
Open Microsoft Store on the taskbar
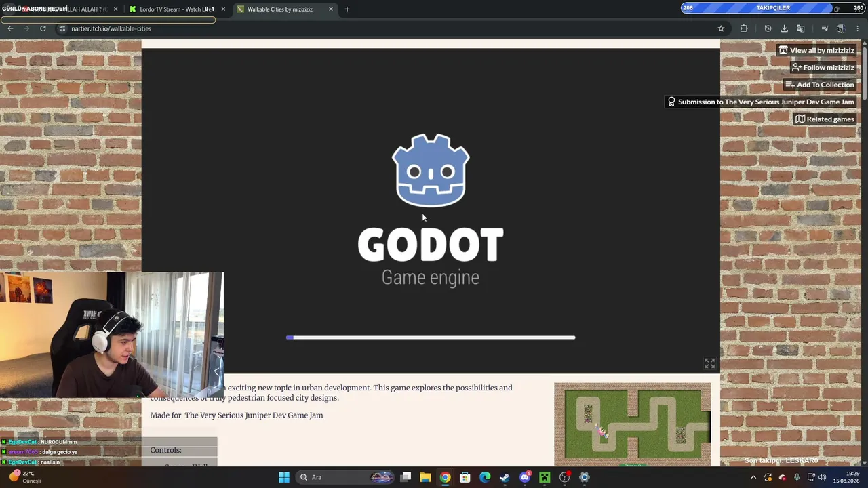tap(465, 477)
